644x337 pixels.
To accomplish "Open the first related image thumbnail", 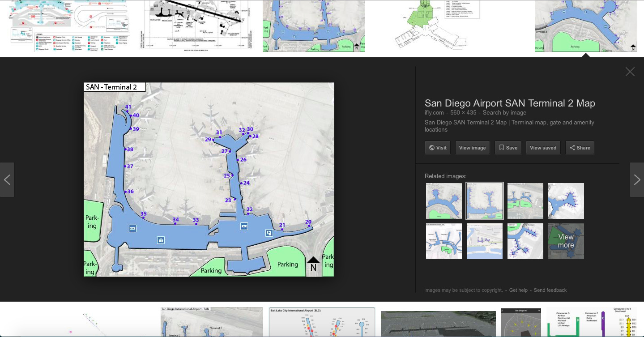I will [444, 201].
